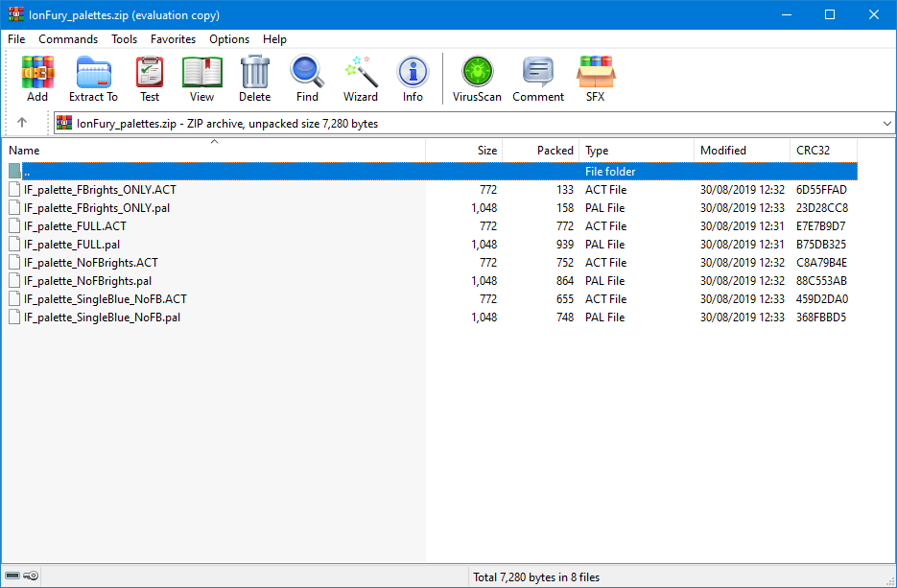Sort by Name column header
The image size is (897, 588).
coord(213,151)
